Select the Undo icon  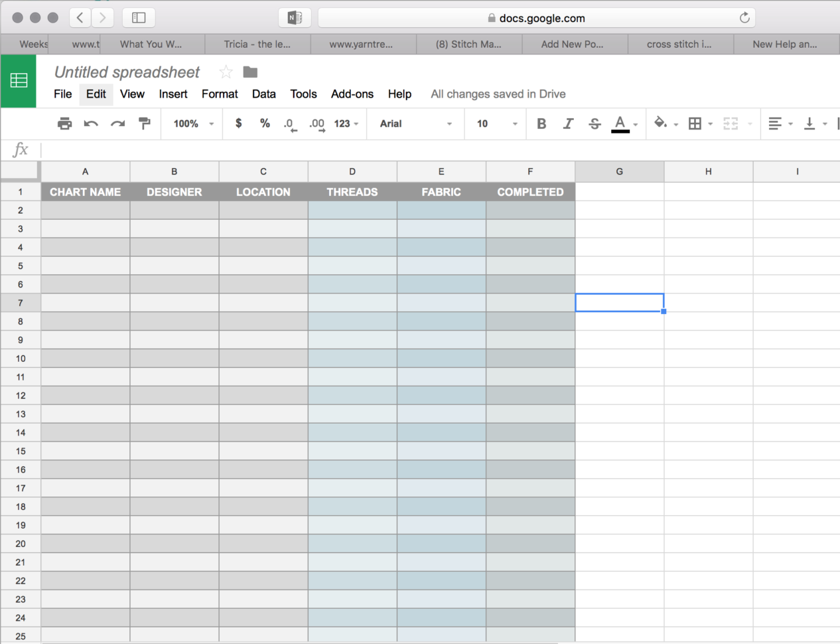pos(91,123)
